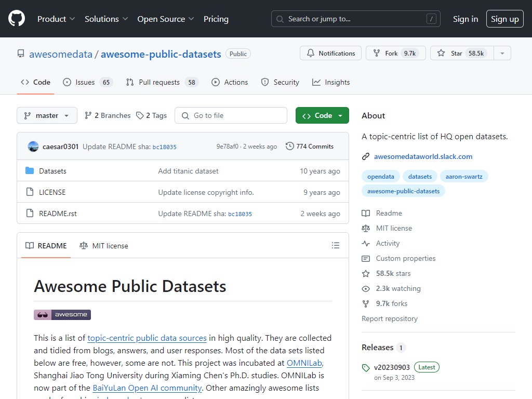Fork the repository
Viewport: 532px width, 399px height.
(395, 54)
